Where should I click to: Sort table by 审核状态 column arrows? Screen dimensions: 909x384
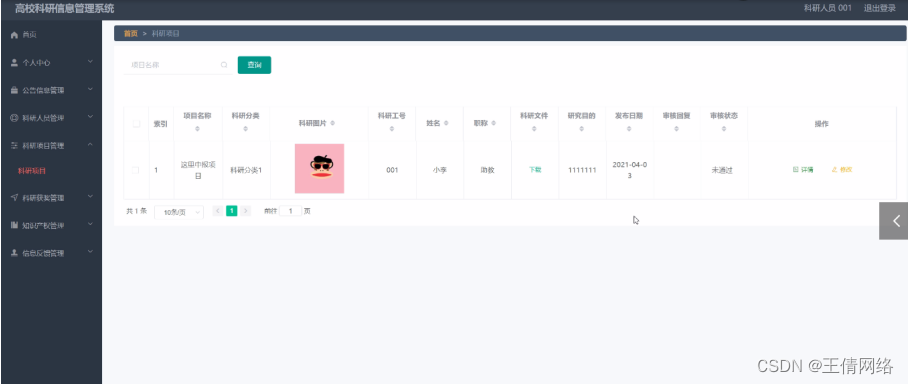click(x=724, y=129)
